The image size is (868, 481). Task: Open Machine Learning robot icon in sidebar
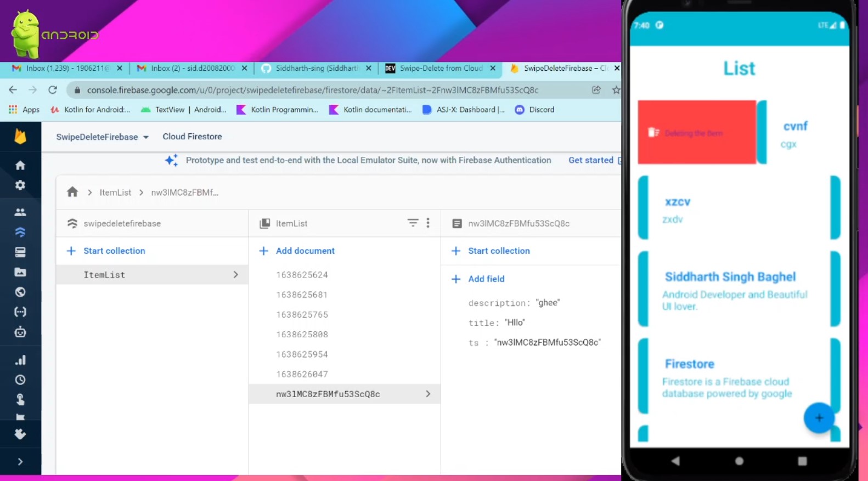(x=20, y=332)
